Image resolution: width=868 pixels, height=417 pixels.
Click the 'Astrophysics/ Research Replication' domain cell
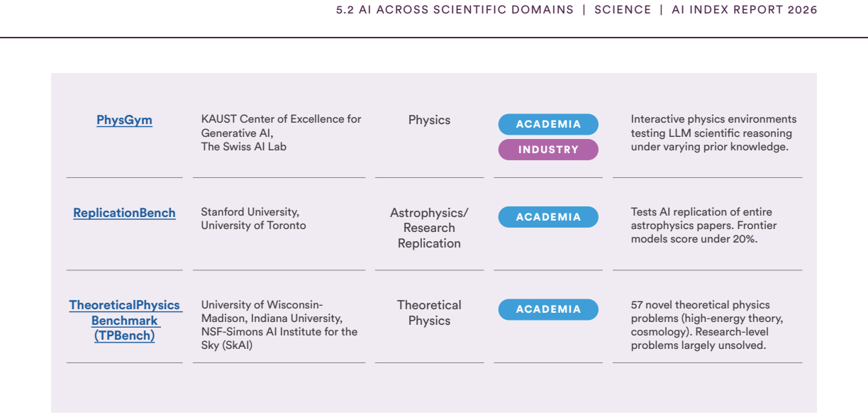pyautogui.click(x=429, y=228)
